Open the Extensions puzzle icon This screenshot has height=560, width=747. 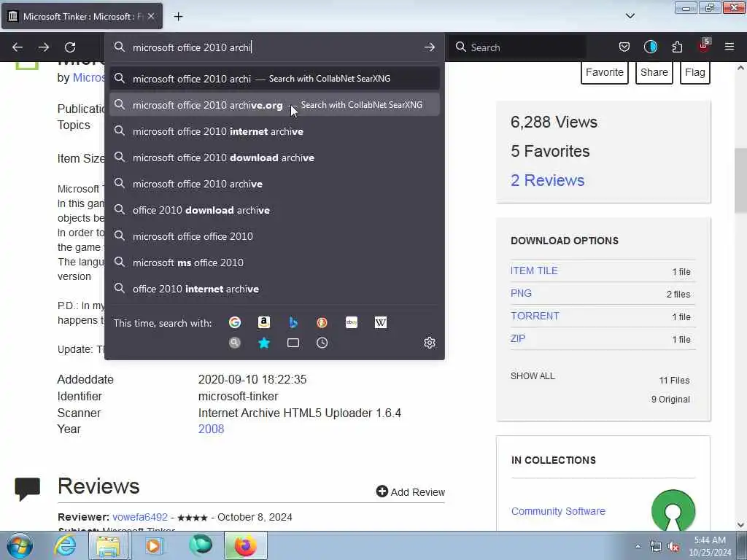677,47
